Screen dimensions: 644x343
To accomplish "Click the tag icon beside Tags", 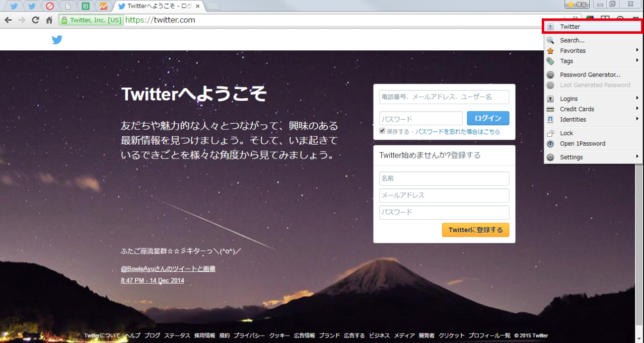I will pos(550,61).
